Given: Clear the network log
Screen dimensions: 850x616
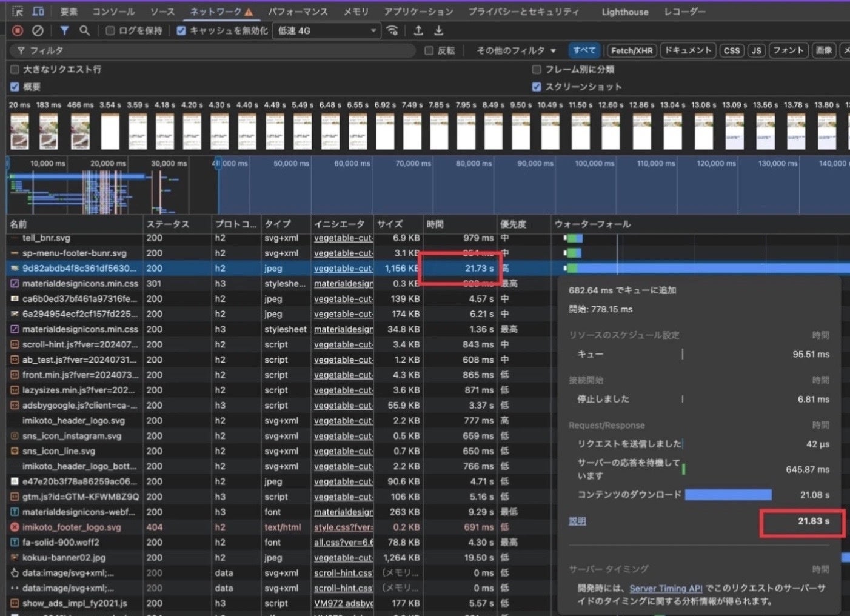Looking at the screenshot, I should 38,30.
